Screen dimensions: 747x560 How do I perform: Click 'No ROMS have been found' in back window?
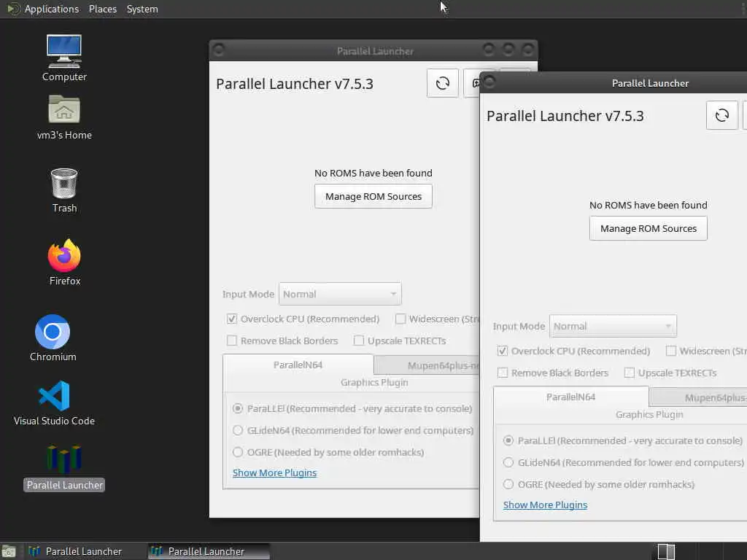[373, 173]
